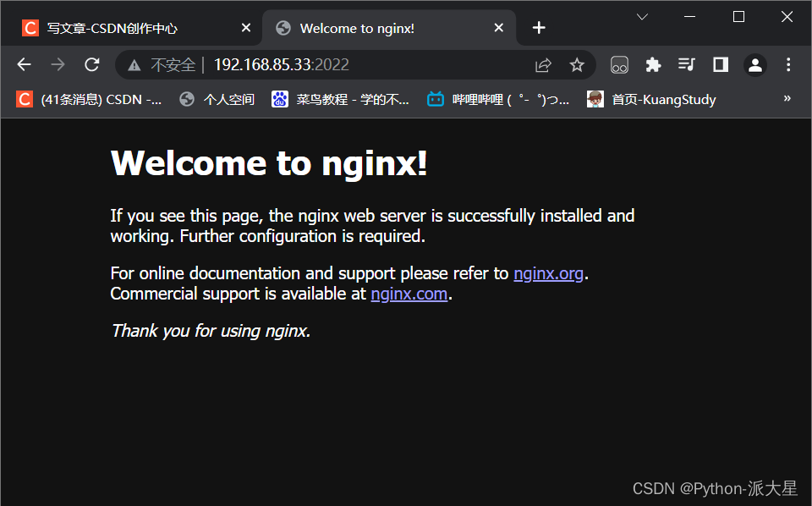Open a new tab with the plus button
812x506 pixels.
539,27
